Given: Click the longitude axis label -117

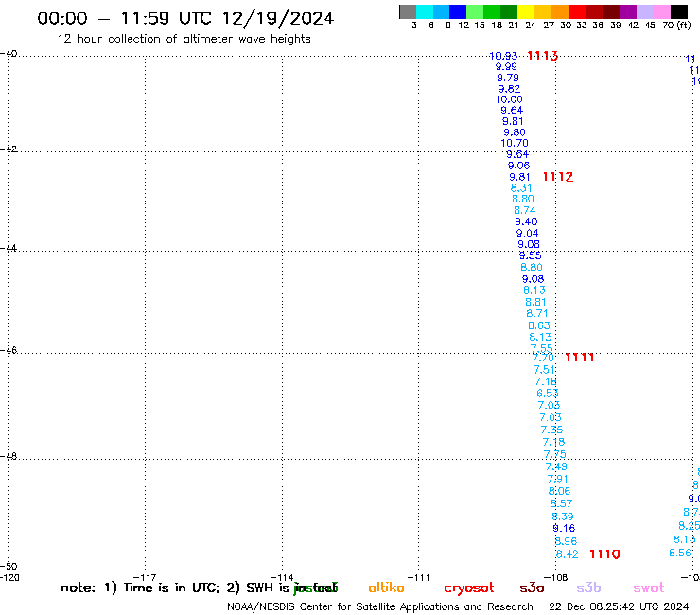Looking at the screenshot, I should click(x=145, y=577).
